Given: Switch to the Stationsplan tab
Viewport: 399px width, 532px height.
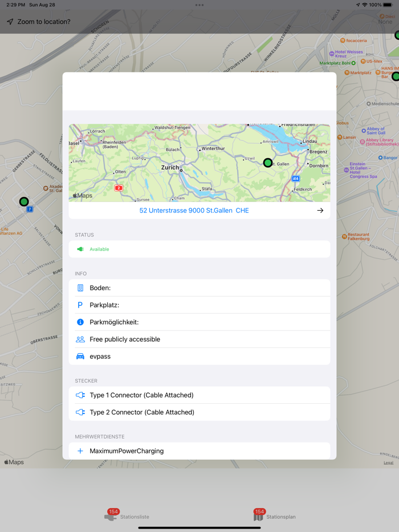Looking at the screenshot, I should pyautogui.click(x=274, y=515).
